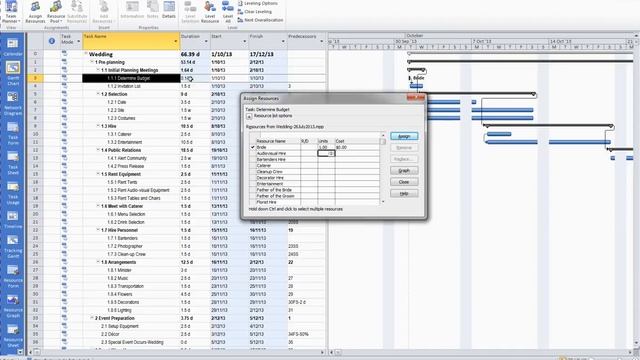Open the Start column filter dropdown

244,41
